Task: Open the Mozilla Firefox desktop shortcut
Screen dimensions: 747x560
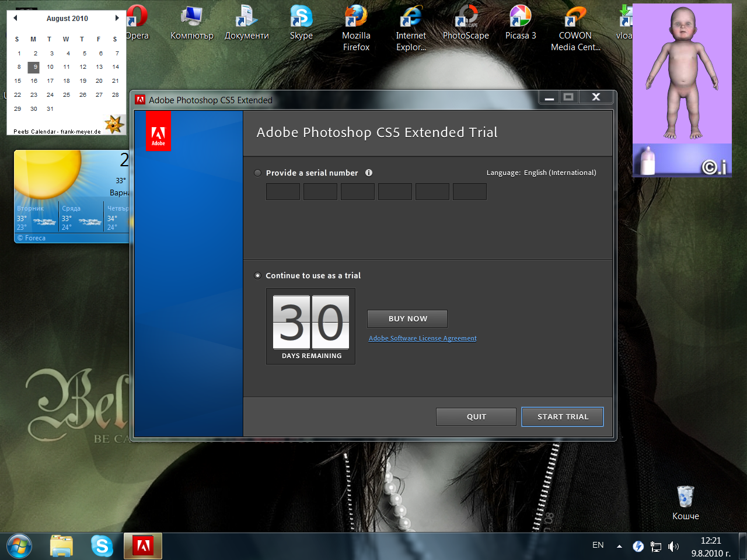Action: pos(356,28)
